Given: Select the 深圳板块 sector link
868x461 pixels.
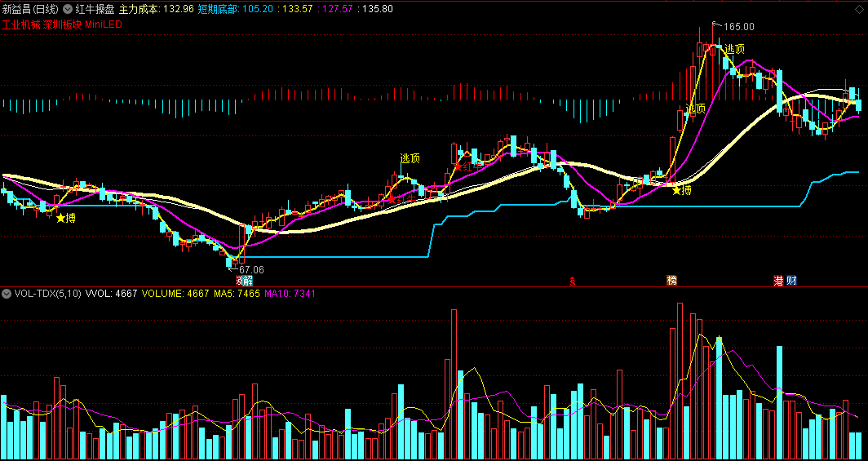Looking at the screenshot, I should 63,25.
